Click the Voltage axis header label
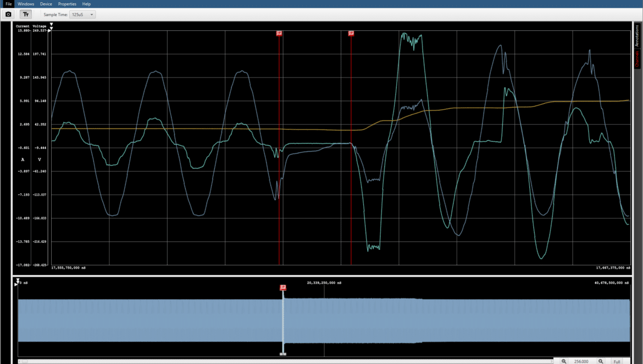643x364 pixels. (40, 26)
